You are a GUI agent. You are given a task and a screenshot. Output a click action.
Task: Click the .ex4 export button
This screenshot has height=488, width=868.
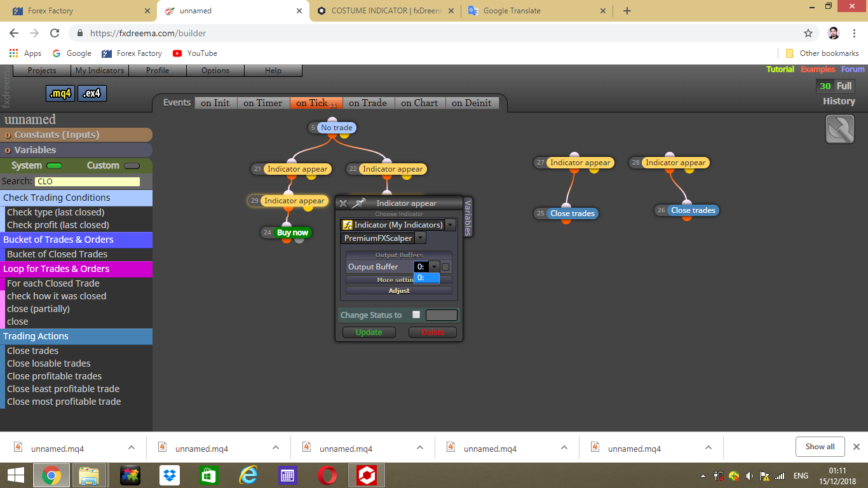92,93
